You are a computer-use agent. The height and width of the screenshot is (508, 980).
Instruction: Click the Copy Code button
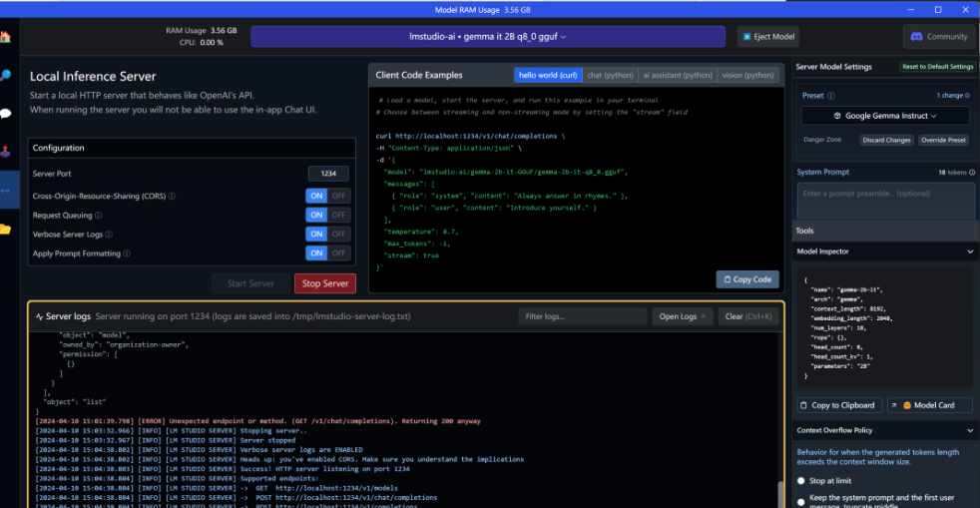tap(746, 279)
